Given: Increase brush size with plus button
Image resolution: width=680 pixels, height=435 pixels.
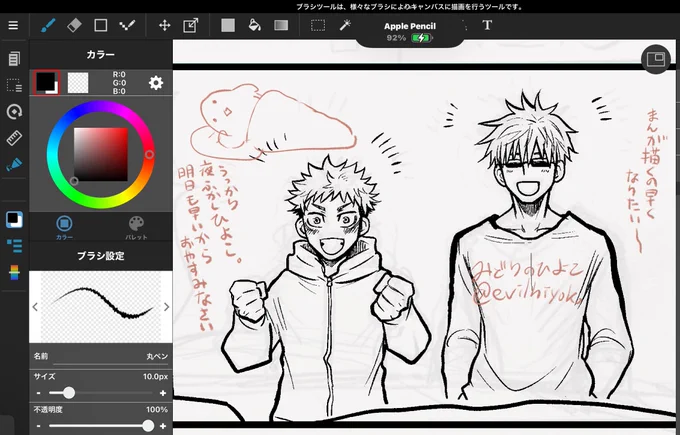Looking at the screenshot, I should pyautogui.click(x=163, y=393).
